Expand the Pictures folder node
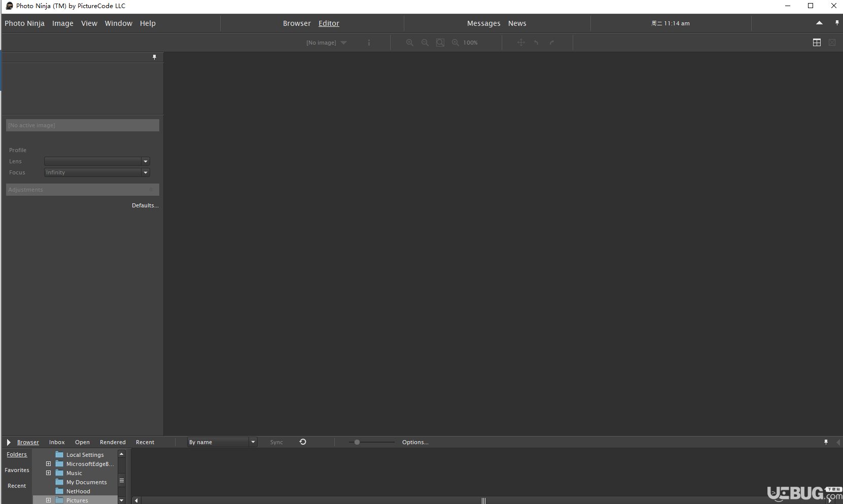The image size is (843, 504). 49,500
